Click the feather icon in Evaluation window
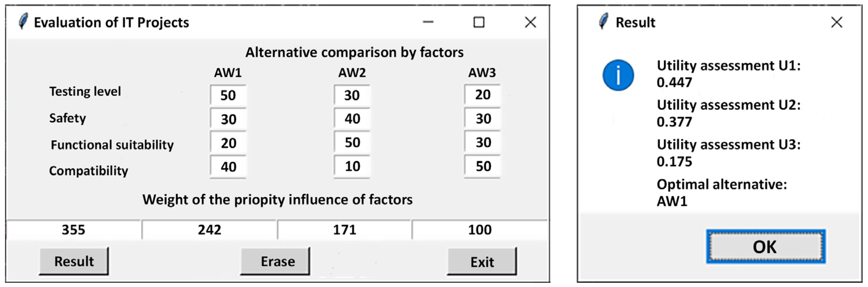 [23, 21]
